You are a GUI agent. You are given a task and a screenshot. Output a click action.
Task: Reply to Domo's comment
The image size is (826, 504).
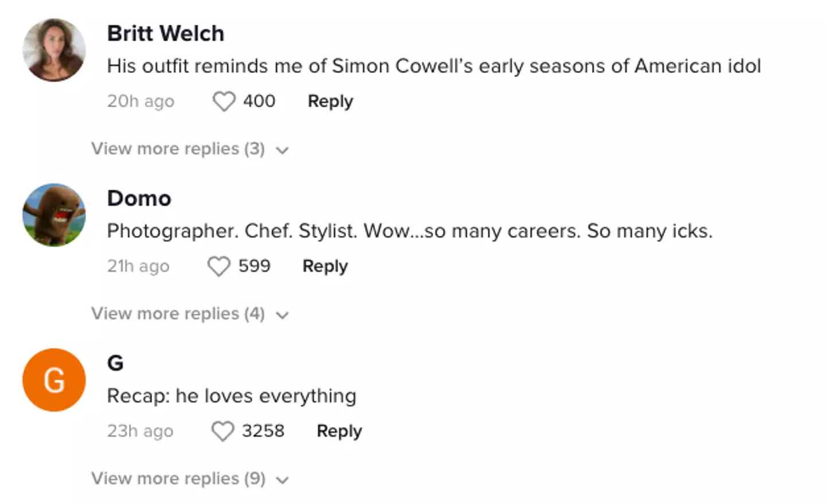click(x=325, y=267)
